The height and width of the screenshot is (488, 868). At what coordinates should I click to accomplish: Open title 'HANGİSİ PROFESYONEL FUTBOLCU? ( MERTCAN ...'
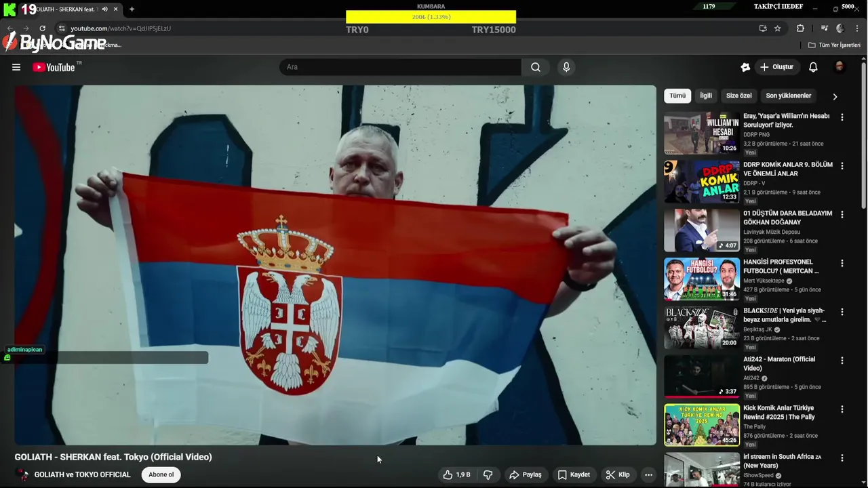[x=781, y=266]
